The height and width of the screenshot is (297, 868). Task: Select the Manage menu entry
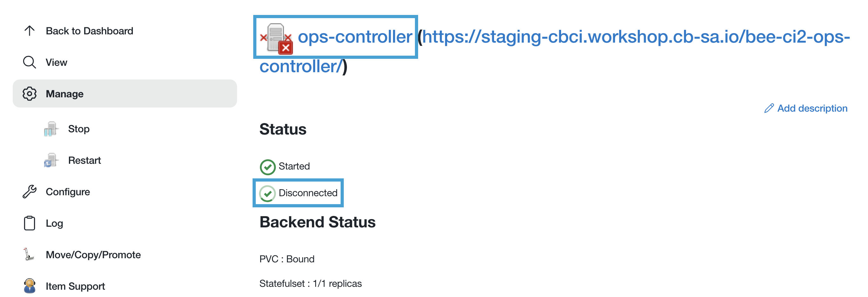[x=64, y=94]
